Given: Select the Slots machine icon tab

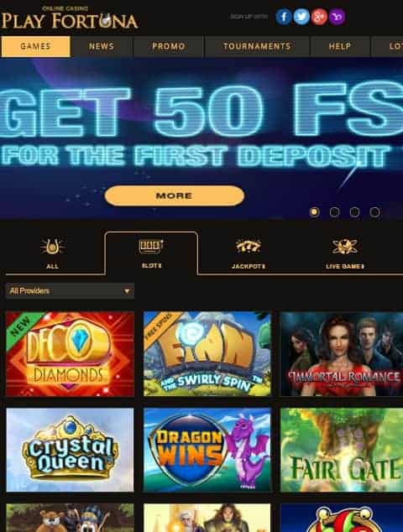Looking at the screenshot, I should point(151,247).
